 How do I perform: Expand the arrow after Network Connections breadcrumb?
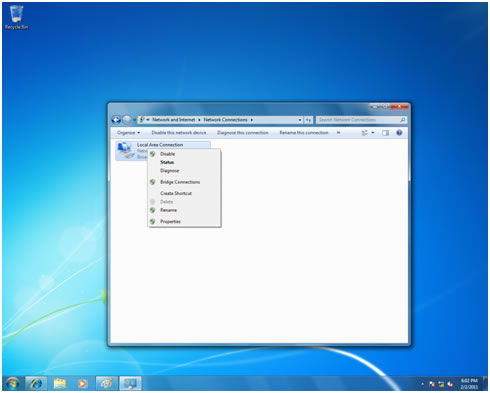point(252,120)
